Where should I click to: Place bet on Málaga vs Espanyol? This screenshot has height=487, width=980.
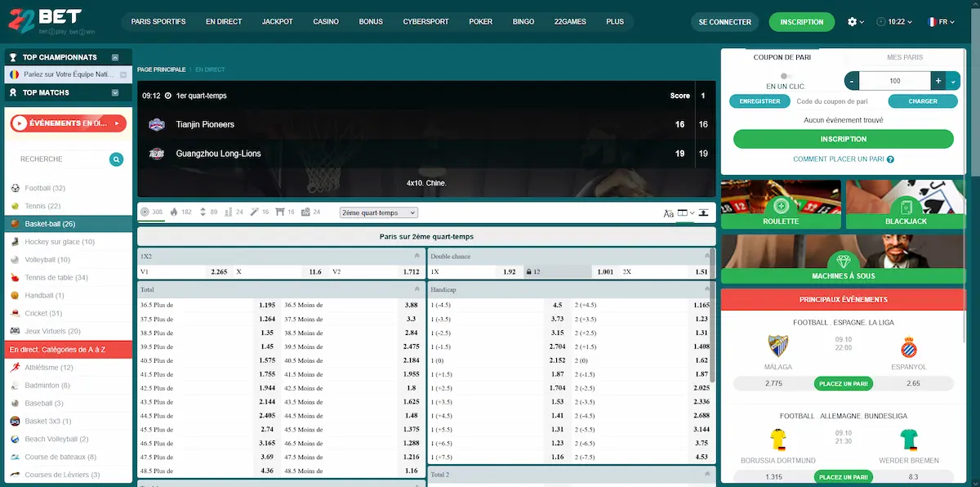point(843,383)
